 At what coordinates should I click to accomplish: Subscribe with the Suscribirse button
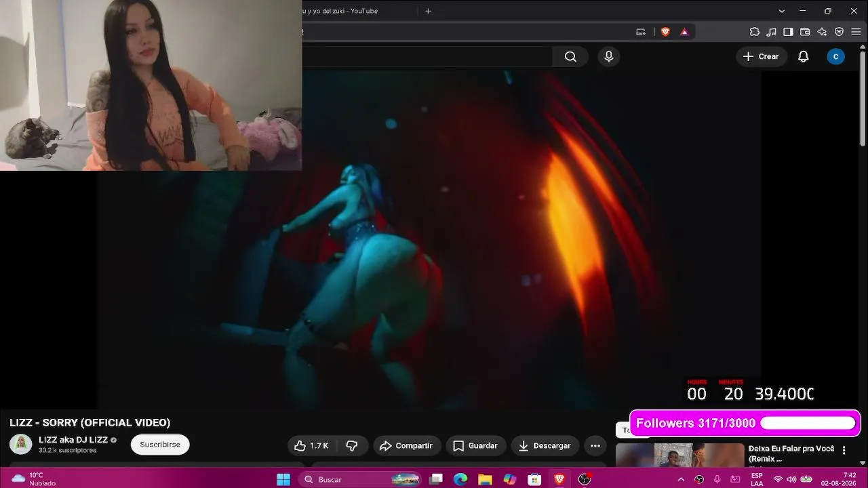[160, 445]
